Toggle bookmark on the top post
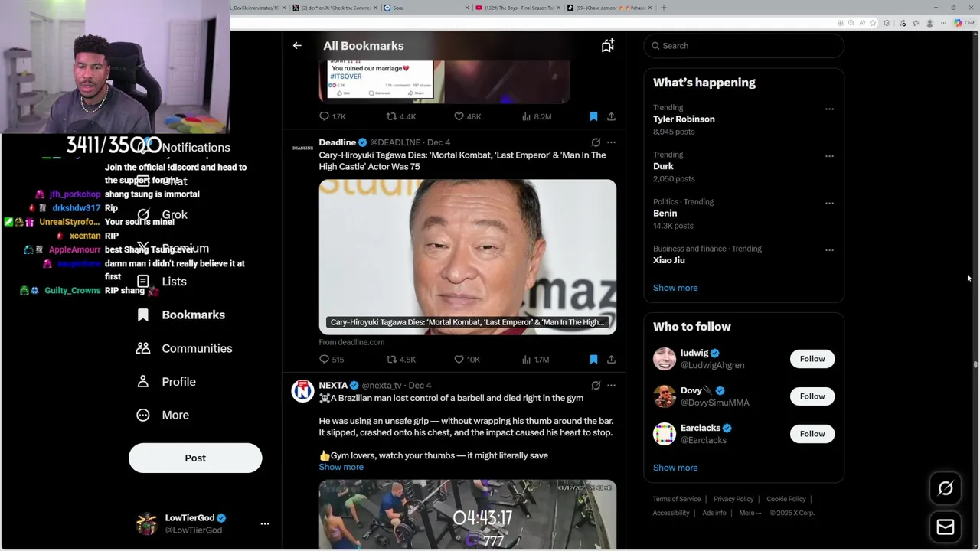This screenshot has height=551, width=980. coord(593,116)
